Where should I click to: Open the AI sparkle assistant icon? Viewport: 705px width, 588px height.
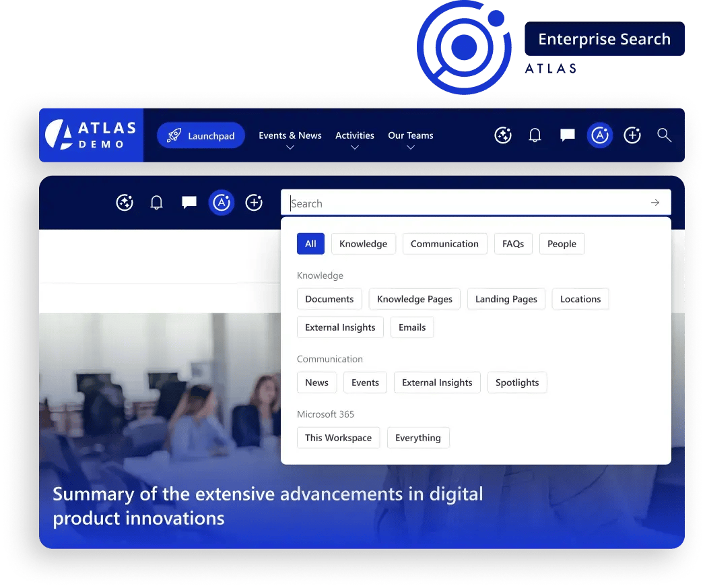503,135
